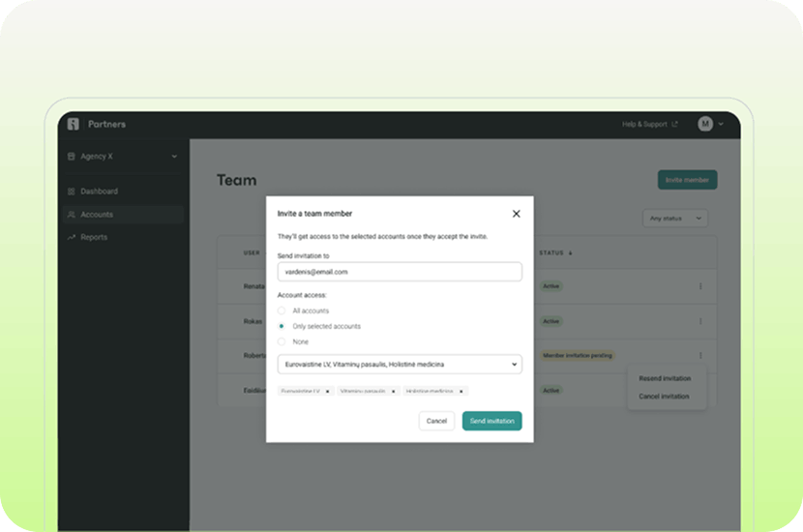This screenshot has height=532, width=803.
Task: Remove Holistinė medicina tag chip
Action: pos(461,391)
